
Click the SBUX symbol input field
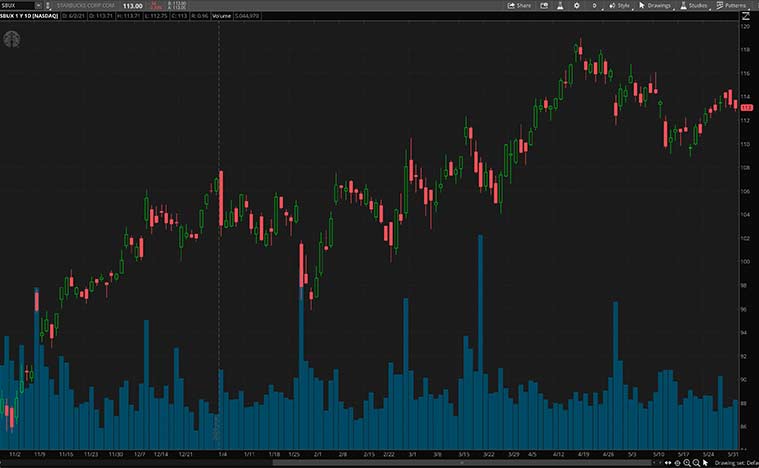[16, 5]
